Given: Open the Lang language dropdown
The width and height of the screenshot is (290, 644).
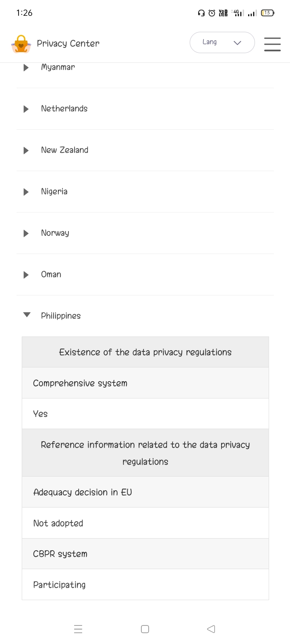Looking at the screenshot, I should point(222,42).
